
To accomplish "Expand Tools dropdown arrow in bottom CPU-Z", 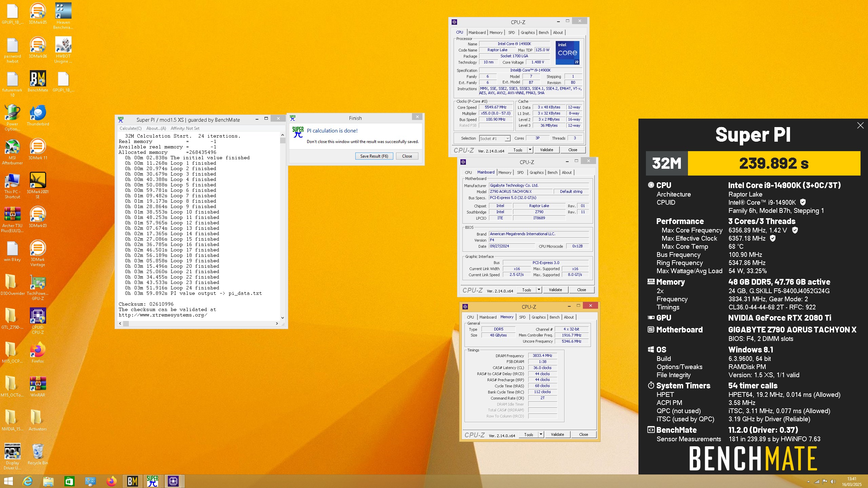I will pyautogui.click(x=541, y=434).
